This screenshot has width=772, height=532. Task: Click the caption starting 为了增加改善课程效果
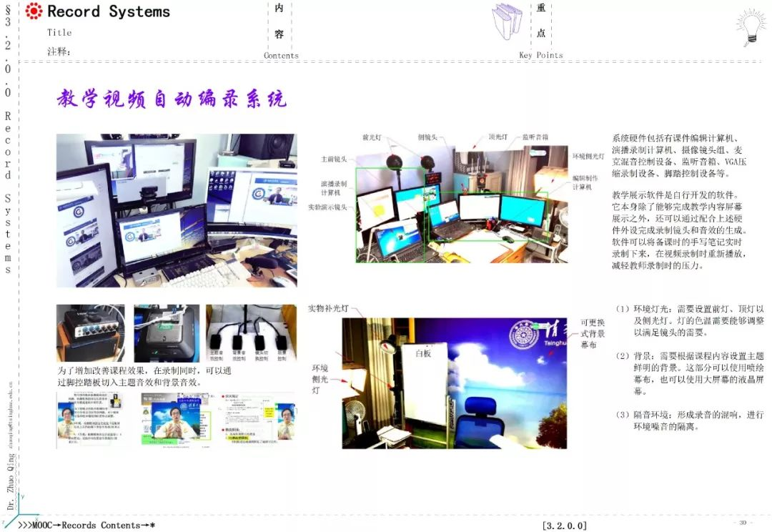[x=144, y=376]
